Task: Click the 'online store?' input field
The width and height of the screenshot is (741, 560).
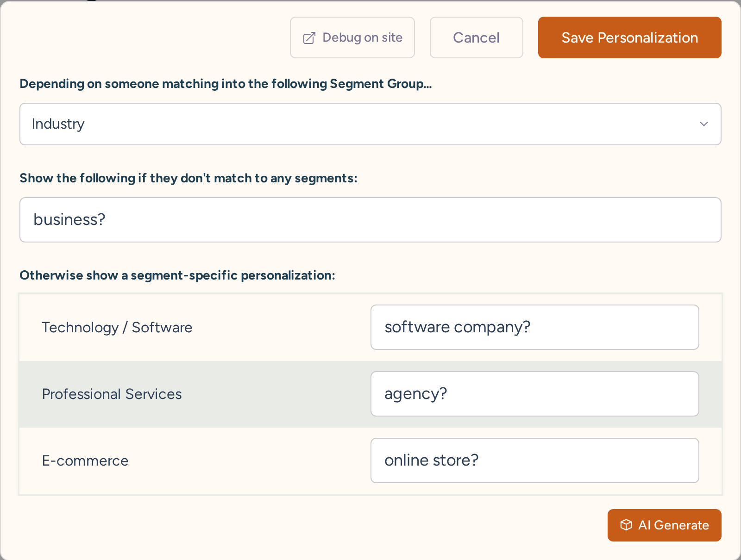Action: pos(535,460)
